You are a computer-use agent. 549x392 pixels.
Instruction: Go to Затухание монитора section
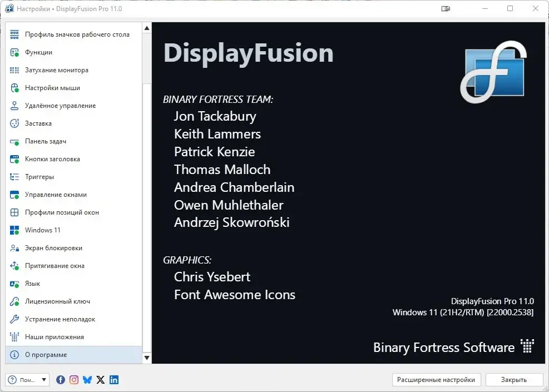(x=73, y=70)
